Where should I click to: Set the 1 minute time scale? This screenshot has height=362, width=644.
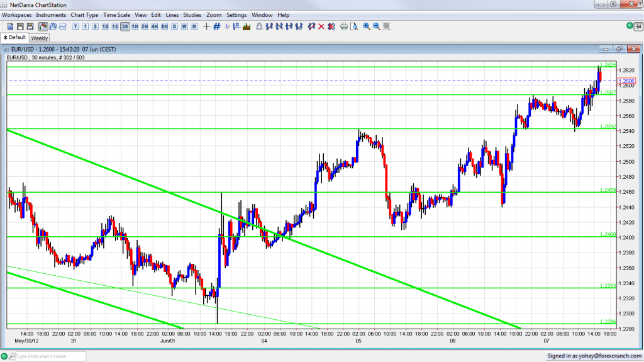(x=86, y=26)
